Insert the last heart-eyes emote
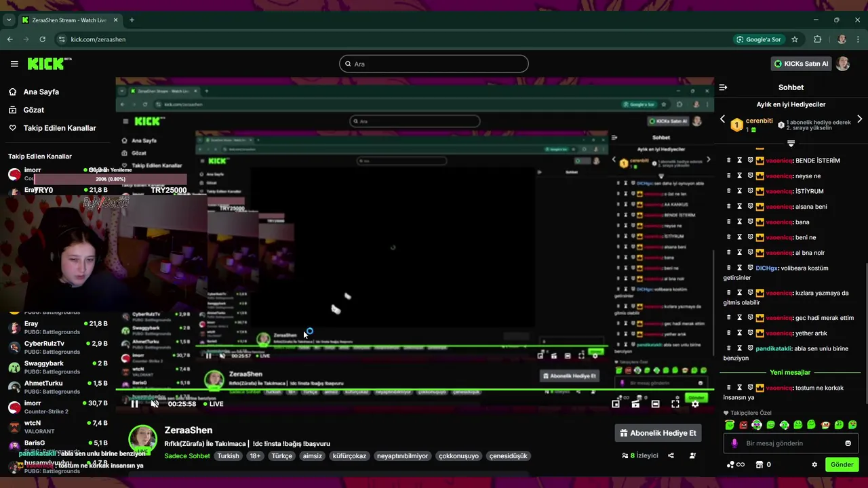The height and width of the screenshot is (488, 868). 852,425
